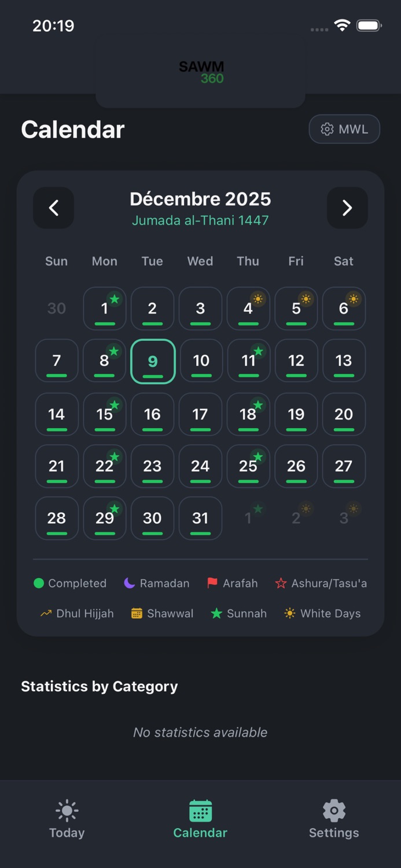Click the Ashura/Tasu'a outlined star icon
Screen dimensions: 401x868
281,583
